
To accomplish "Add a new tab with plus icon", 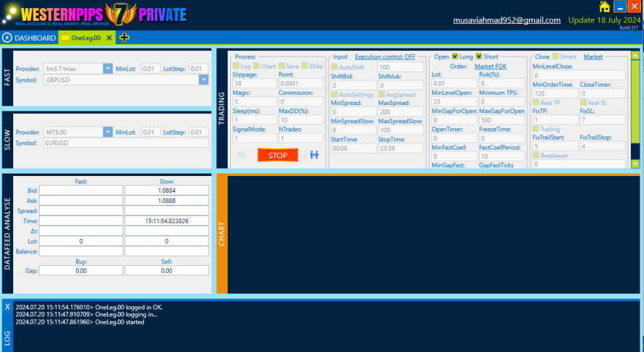I will tap(124, 38).
